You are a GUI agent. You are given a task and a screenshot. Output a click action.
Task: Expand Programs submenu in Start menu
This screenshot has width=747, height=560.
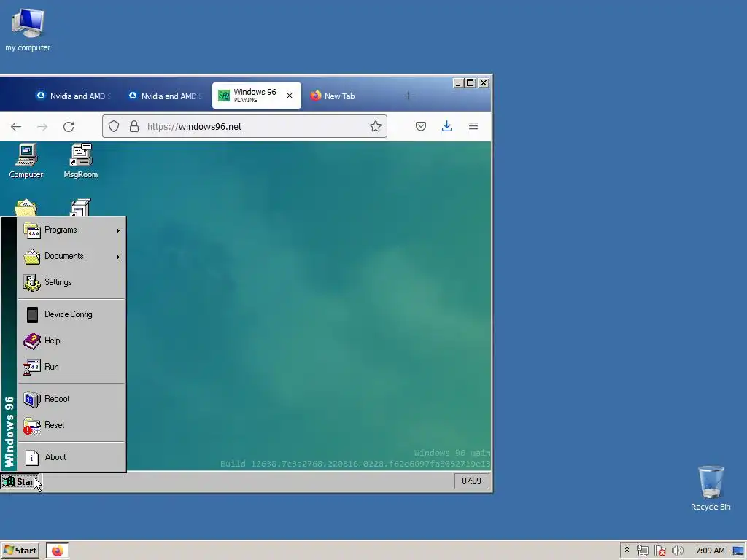pos(72,230)
